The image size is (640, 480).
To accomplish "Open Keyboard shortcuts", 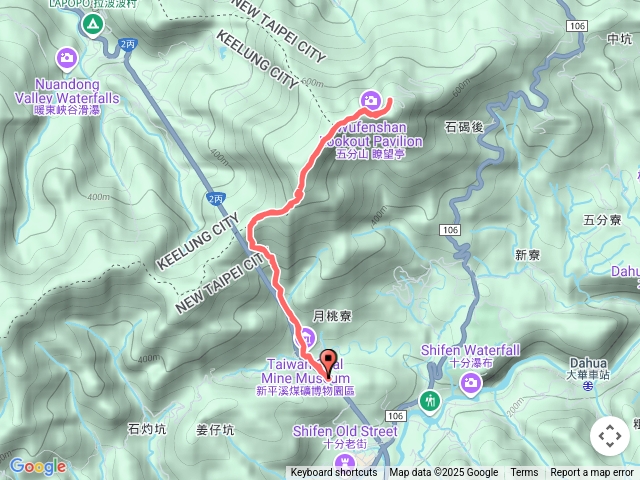I will click(x=334, y=473).
